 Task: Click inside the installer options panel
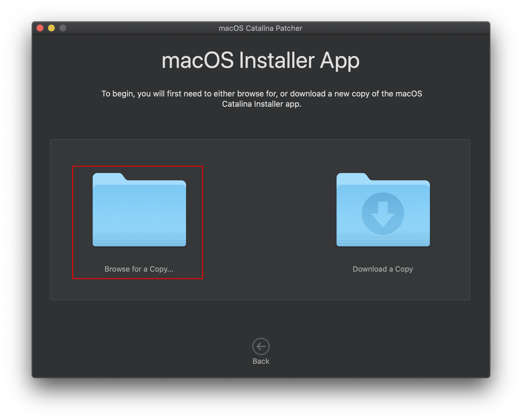pos(260,288)
